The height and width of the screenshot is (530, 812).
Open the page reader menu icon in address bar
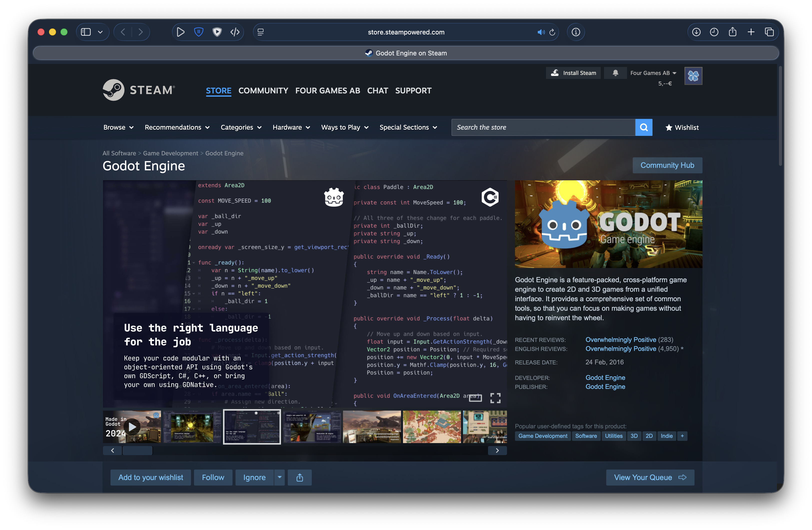tap(261, 32)
